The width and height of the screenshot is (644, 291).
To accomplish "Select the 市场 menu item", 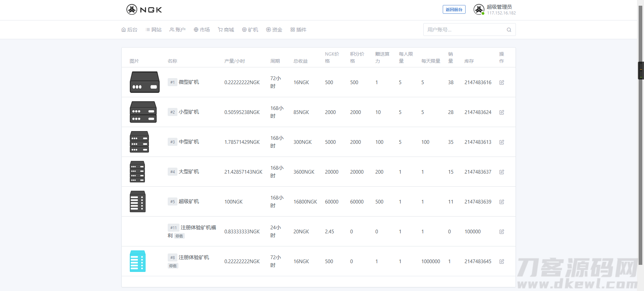I will tap(202, 30).
